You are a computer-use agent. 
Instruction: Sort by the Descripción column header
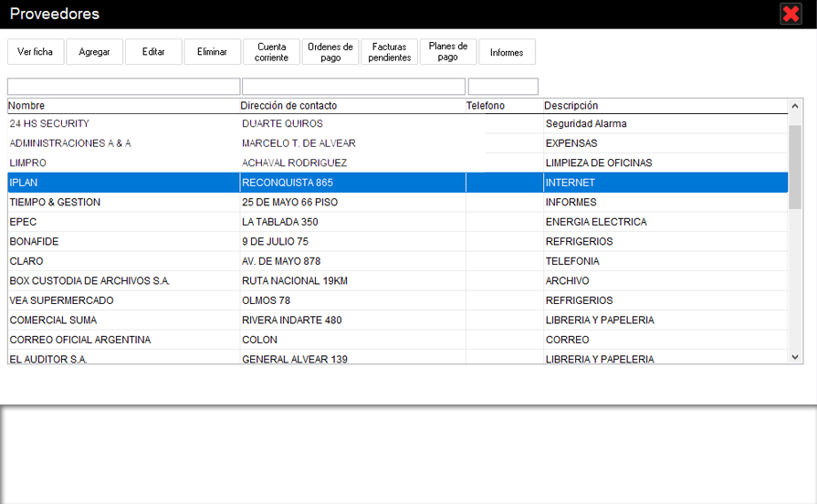(x=665, y=106)
